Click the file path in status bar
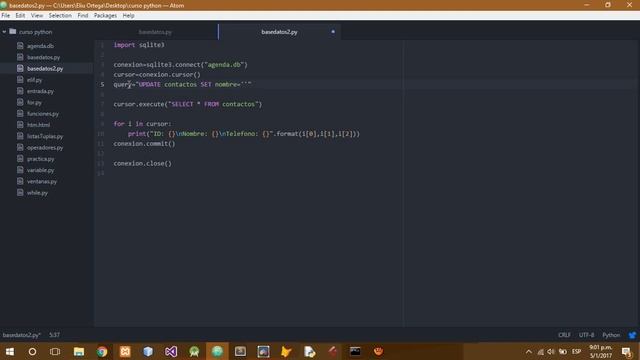This screenshot has height=360, width=640. pyautogui.click(x=22, y=335)
